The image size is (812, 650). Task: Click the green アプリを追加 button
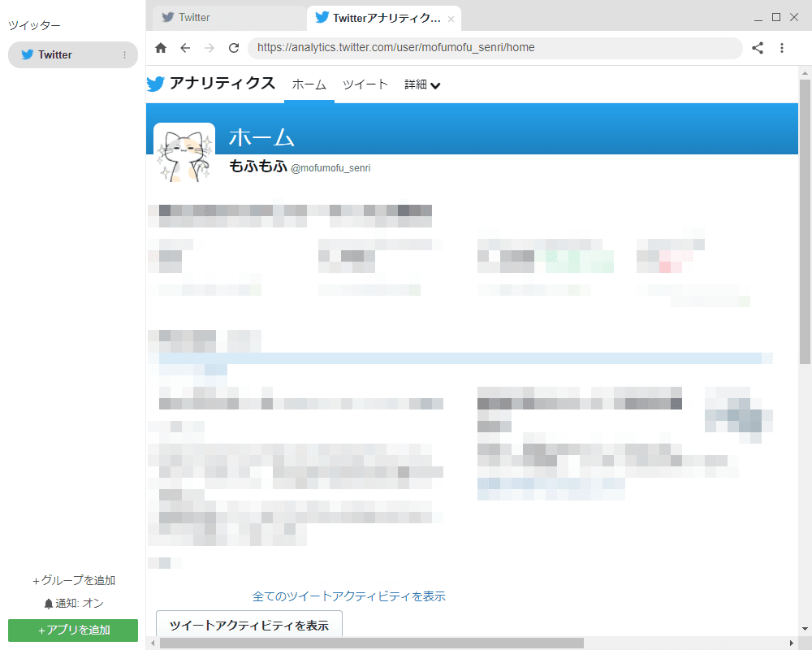72,630
